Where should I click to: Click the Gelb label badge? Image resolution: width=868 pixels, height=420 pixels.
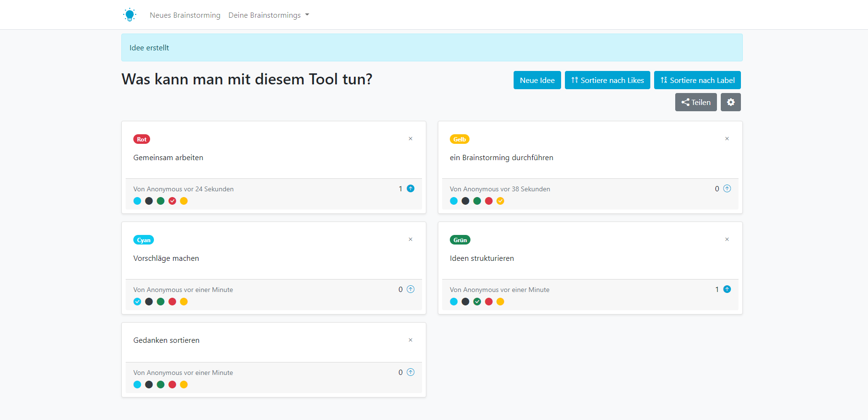459,139
